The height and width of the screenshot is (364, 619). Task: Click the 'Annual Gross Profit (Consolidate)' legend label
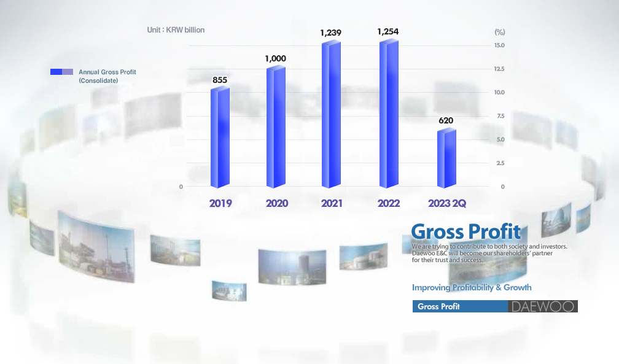(x=107, y=76)
